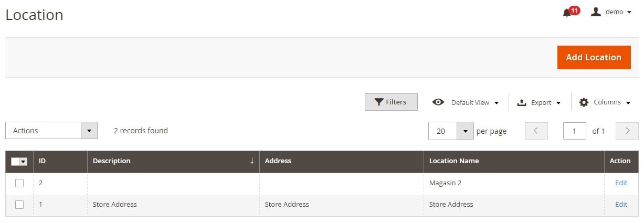Toggle Description column sort arrow
The height and width of the screenshot is (223, 644).
[x=252, y=161]
